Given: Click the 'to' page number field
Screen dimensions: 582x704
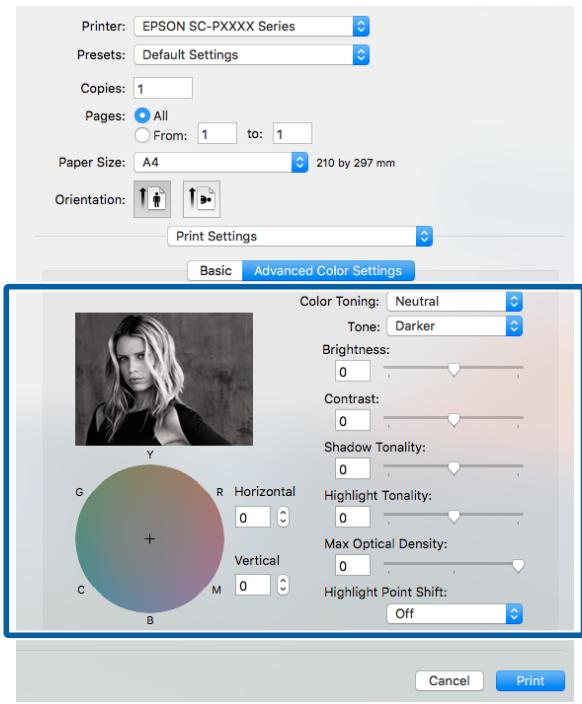Looking at the screenshot, I should [292, 134].
